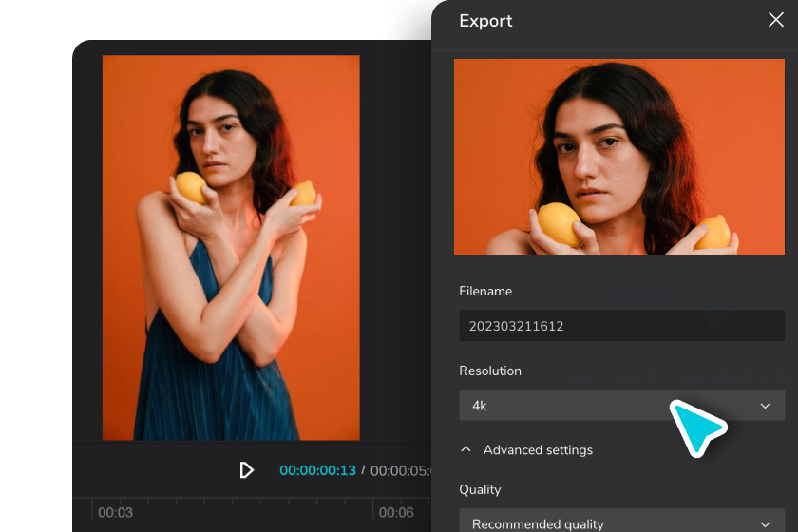Click the Filename label
The width and height of the screenshot is (798, 532).
[485, 291]
